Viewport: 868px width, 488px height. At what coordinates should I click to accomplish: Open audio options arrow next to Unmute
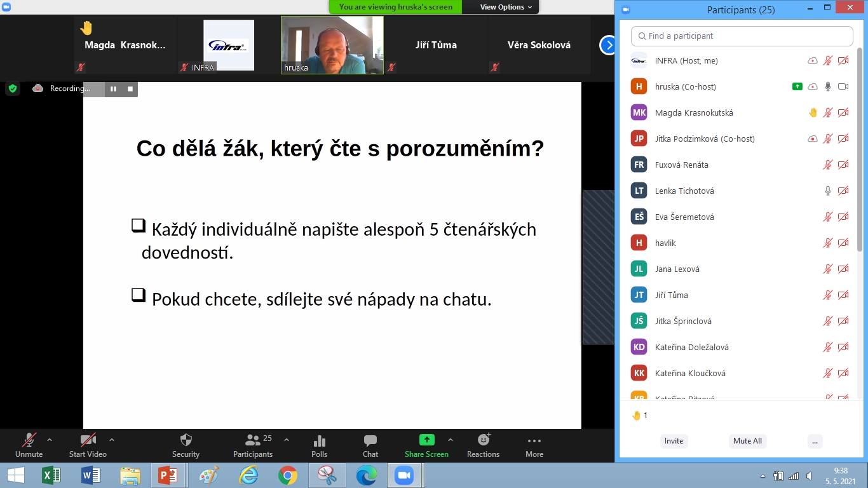coord(50,440)
